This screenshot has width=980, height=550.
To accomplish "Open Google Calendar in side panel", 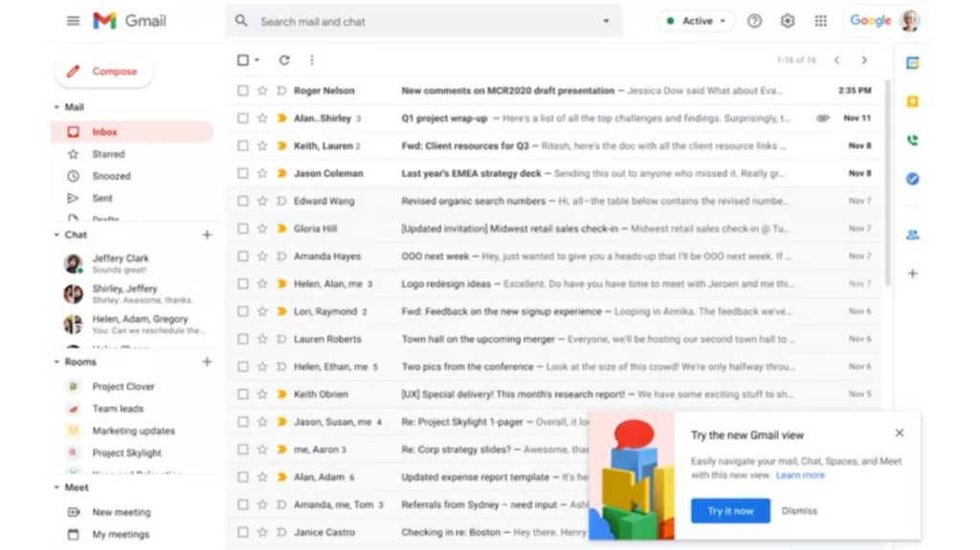I will 912,63.
